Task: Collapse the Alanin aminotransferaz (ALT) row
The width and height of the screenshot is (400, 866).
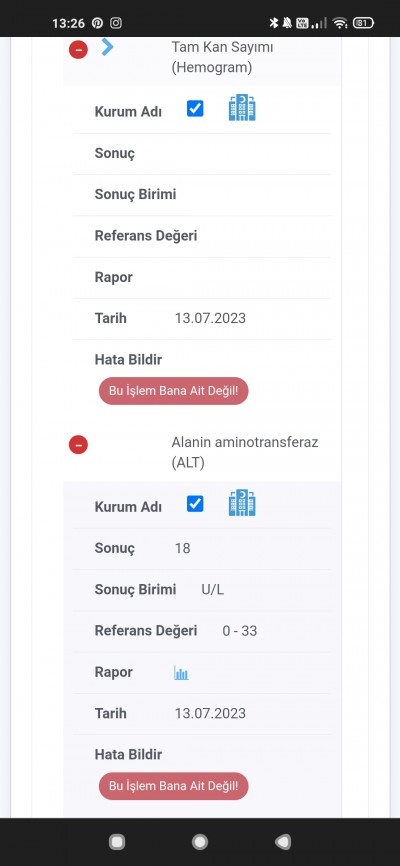Action: (78, 444)
